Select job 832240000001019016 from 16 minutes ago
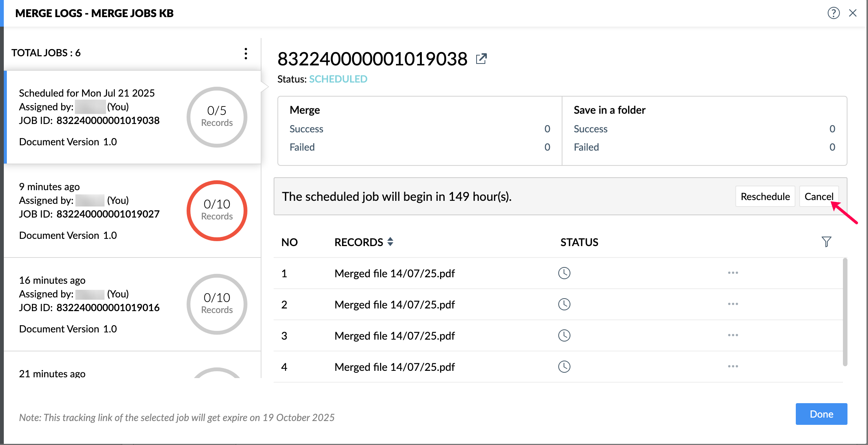The height and width of the screenshot is (445, 868). tap(95, 304)
